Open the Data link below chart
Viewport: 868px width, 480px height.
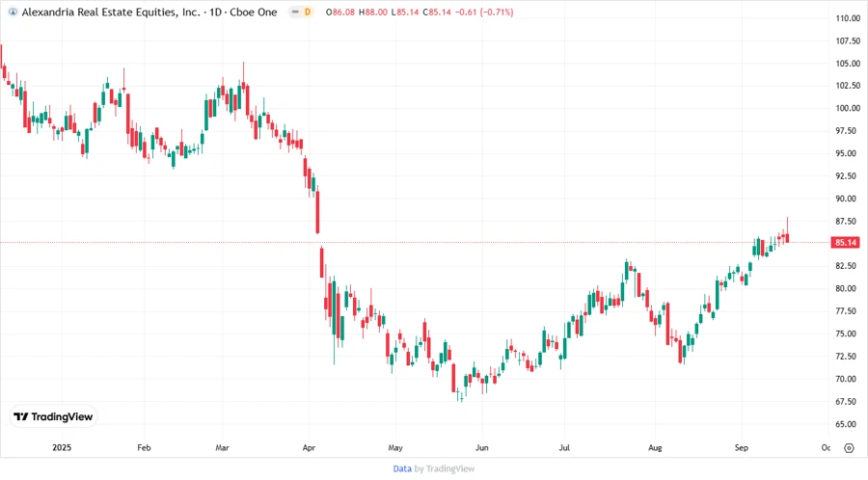pyautogui.click(x=402, y=468)
